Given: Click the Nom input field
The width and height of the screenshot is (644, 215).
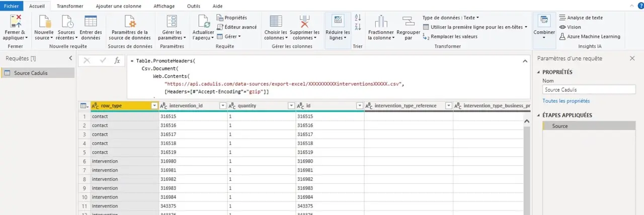Looking at the screenshot, I should pos(589,90).
